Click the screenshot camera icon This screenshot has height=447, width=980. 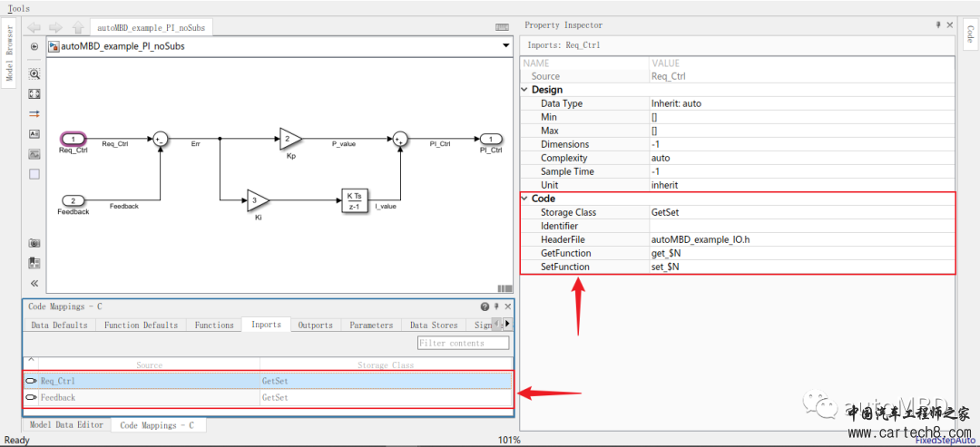pos(34,243)
